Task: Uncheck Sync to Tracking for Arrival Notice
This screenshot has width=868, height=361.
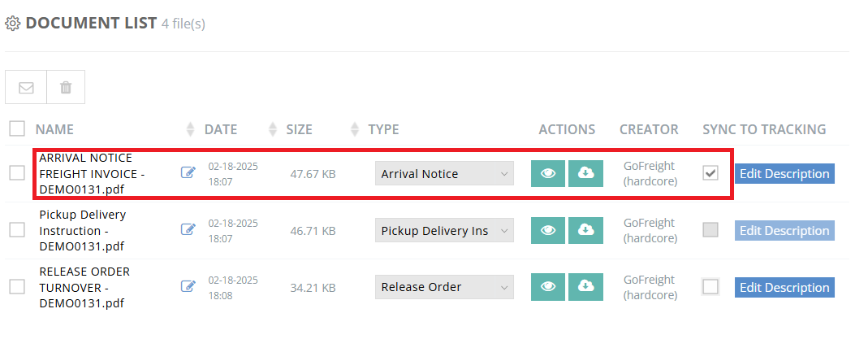Action: [710, 173]
